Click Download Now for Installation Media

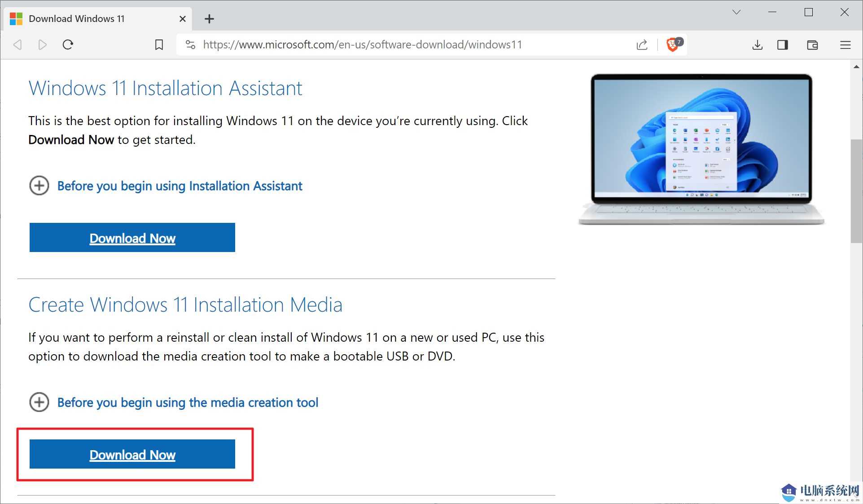tap(132, 454)
